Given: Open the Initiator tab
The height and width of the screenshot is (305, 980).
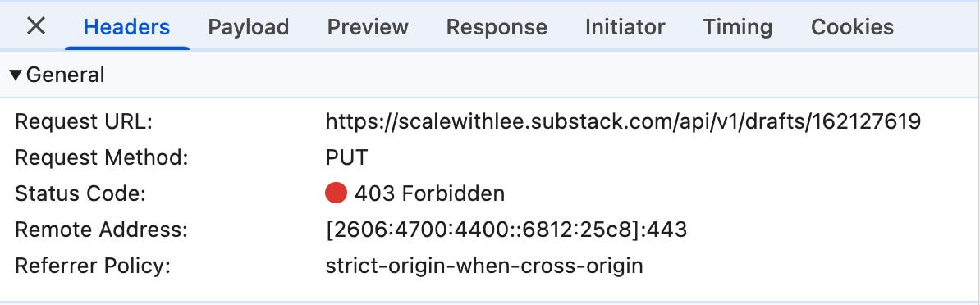Looking at the screenshot, I should tap(625, 27).
